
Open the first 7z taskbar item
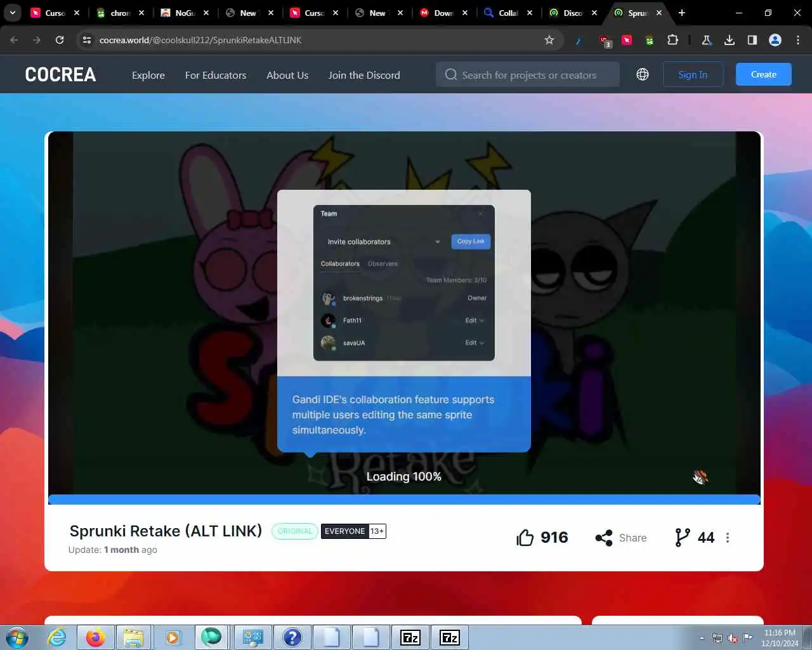410,637
